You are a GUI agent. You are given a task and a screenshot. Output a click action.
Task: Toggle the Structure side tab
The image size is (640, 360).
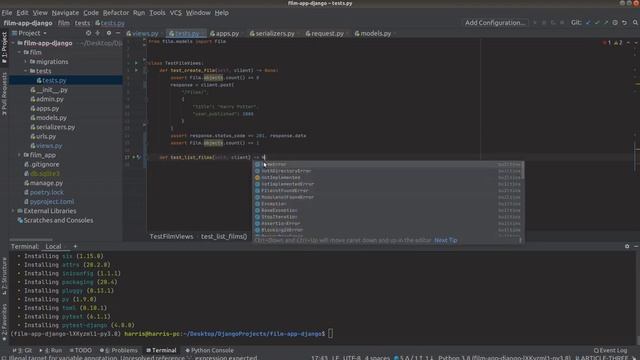tap(4, 276)
